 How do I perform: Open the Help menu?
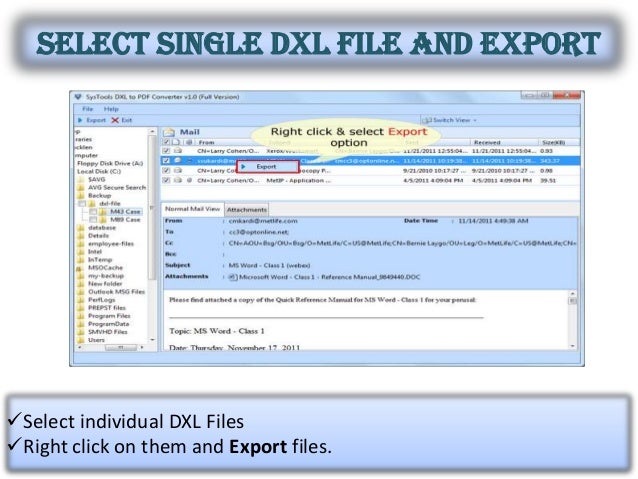pyautogui.click(x=111, y=109)
